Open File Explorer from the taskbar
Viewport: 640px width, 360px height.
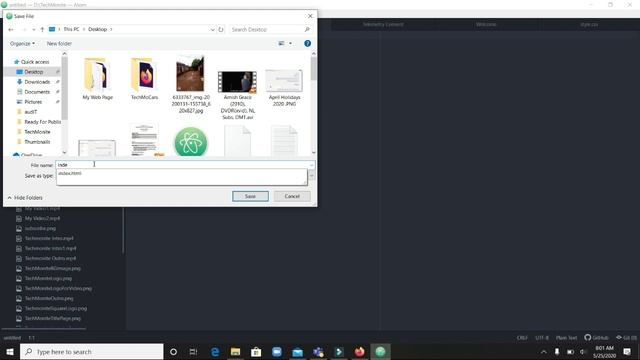pos(236,351)
